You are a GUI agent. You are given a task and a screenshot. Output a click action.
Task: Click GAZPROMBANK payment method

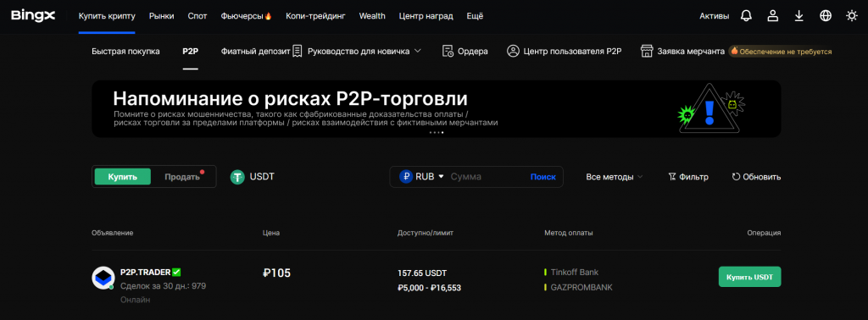[581, 287]
